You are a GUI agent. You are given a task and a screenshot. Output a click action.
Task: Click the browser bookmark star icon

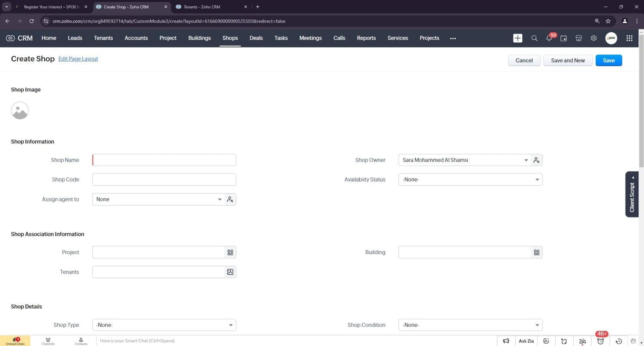608,21
